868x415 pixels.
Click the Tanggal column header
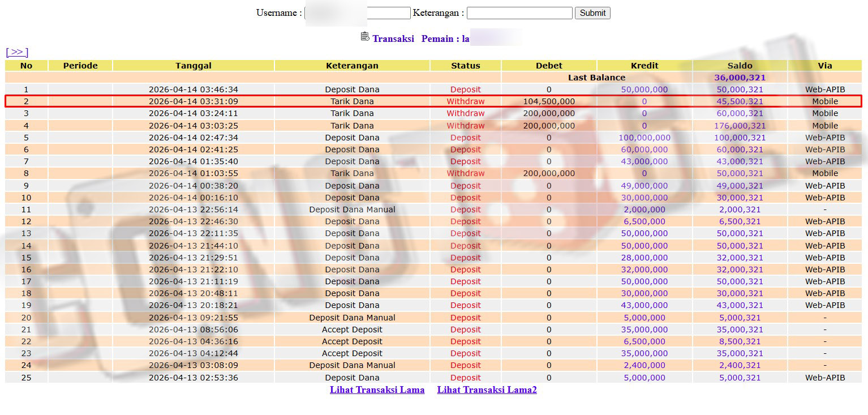click(194, 66)
